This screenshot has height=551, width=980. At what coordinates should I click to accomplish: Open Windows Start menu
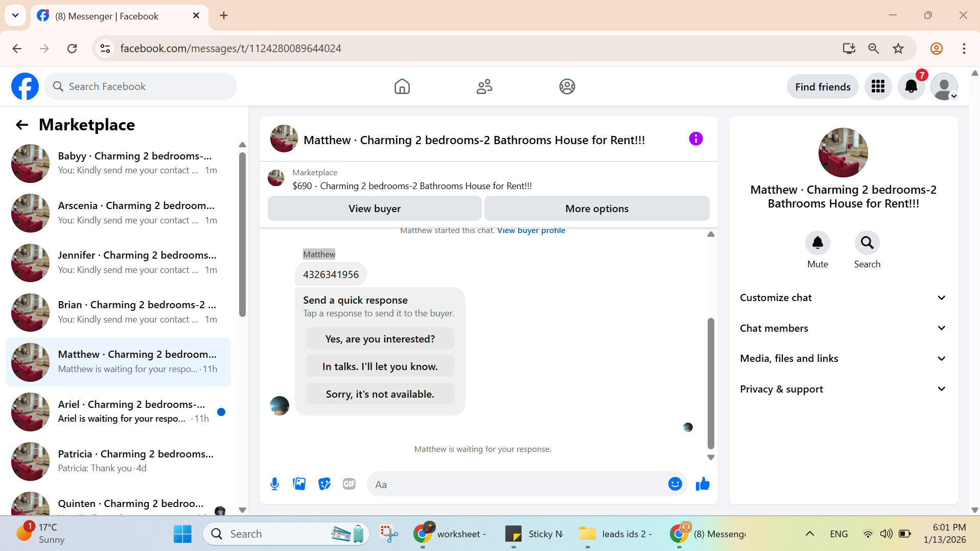point(182,534)
